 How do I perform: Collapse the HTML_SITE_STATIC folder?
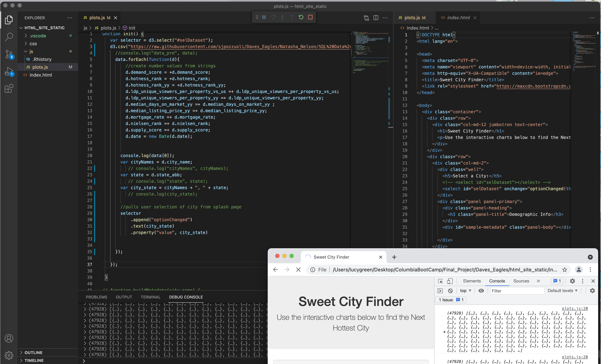point(44,28)
